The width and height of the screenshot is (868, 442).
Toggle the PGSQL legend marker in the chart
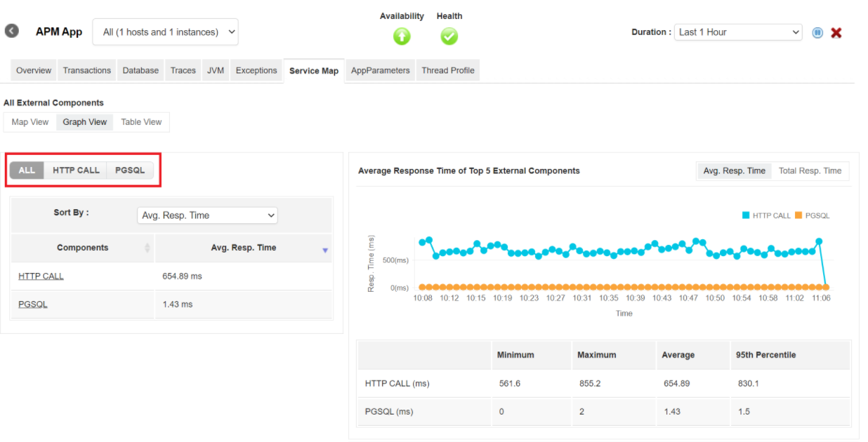tap(798, 215)
